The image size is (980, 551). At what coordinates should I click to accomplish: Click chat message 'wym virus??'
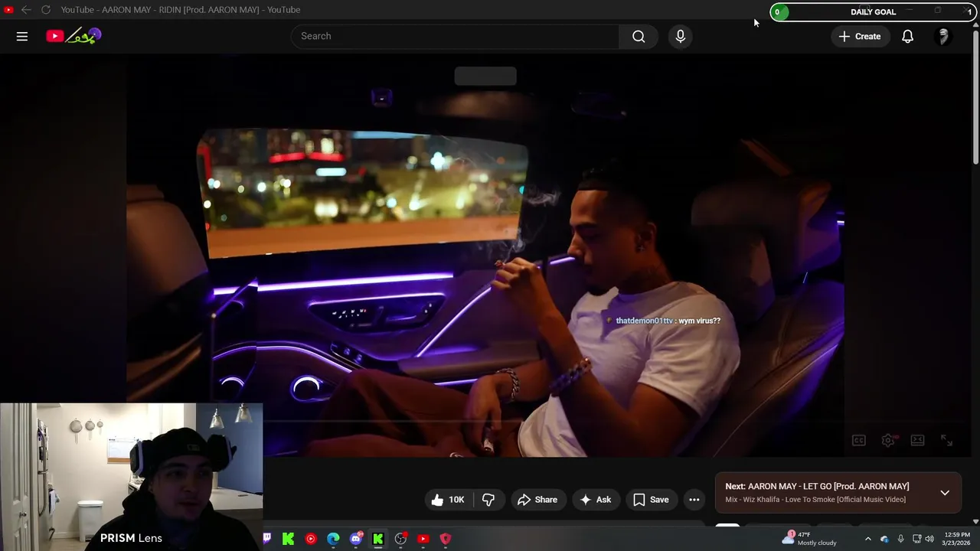[699, 321]
